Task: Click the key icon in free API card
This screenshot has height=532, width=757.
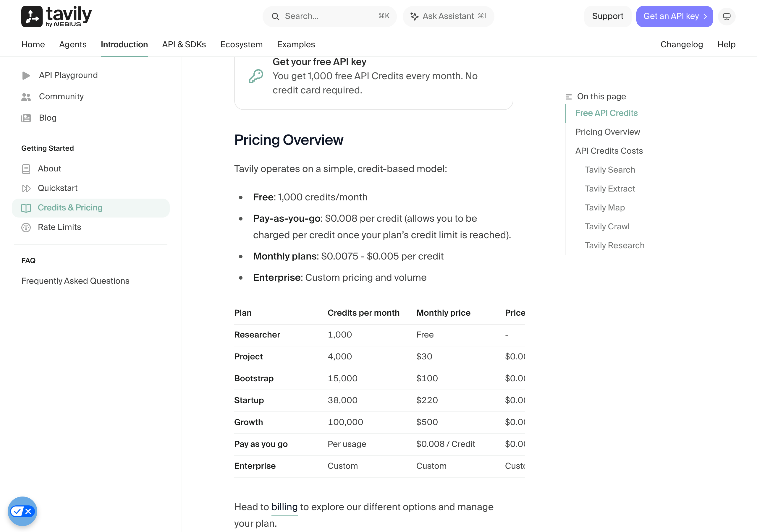Action: coord(256,76)
